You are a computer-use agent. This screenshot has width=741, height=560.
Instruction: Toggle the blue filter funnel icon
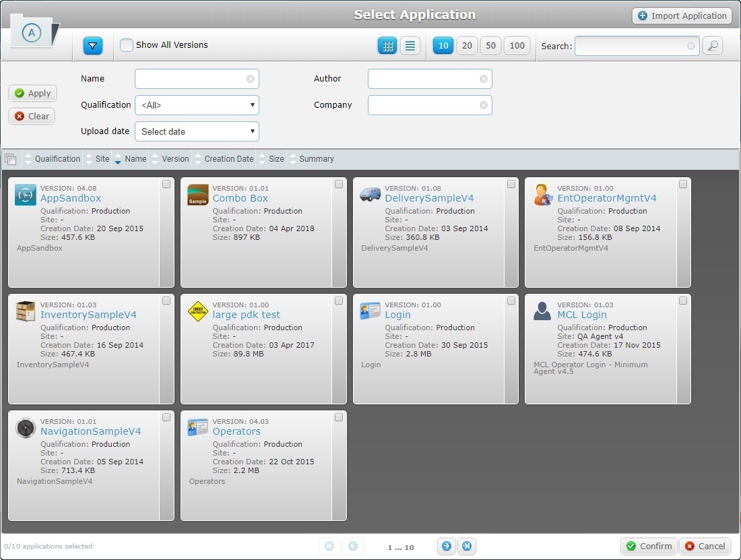(x=92, y=46)
